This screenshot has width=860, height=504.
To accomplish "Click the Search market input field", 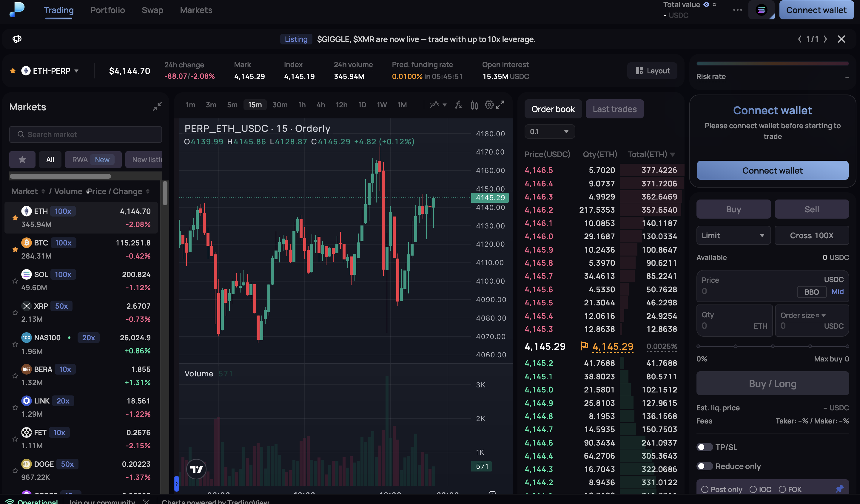I will (85, 134).
